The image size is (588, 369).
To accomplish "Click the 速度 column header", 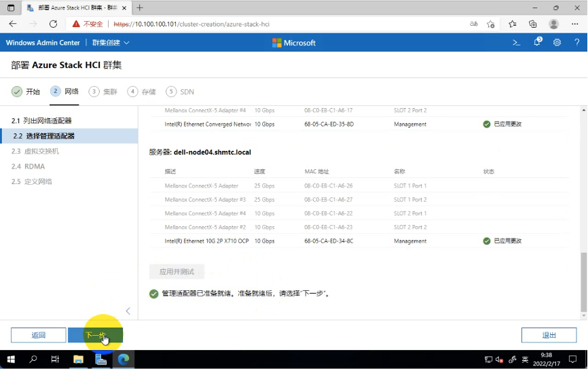I will (259, 171).
